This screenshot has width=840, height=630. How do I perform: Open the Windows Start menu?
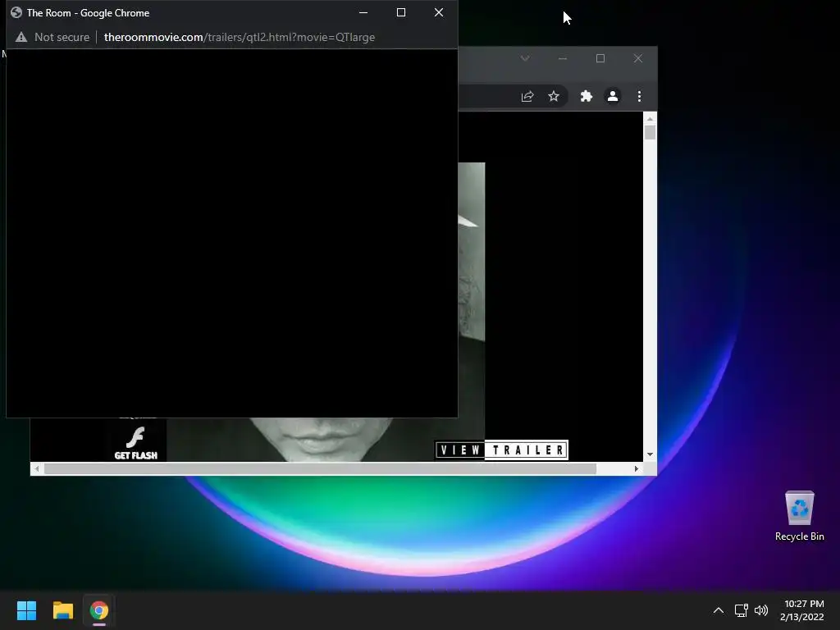(26, 610)
